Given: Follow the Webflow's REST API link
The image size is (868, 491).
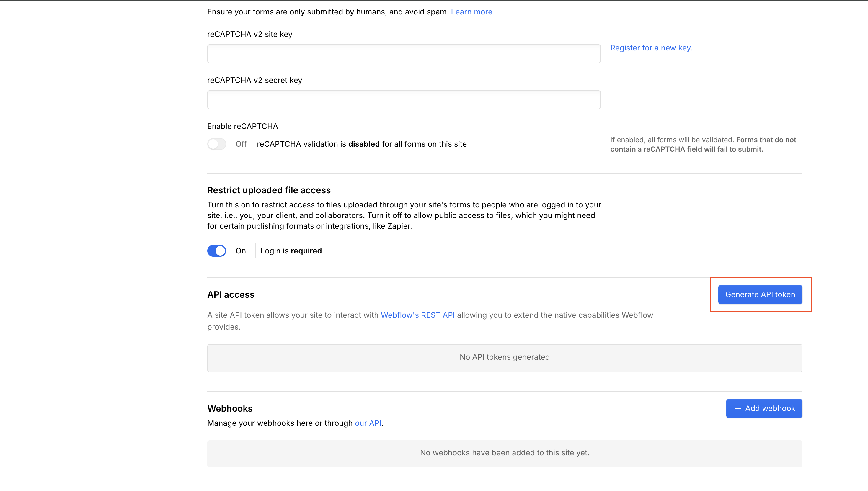Looking at the screenshot, I should 417,315.
